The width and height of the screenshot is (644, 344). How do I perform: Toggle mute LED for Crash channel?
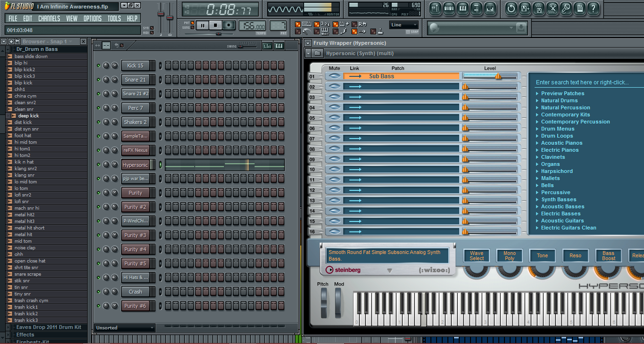pos(99,292)
